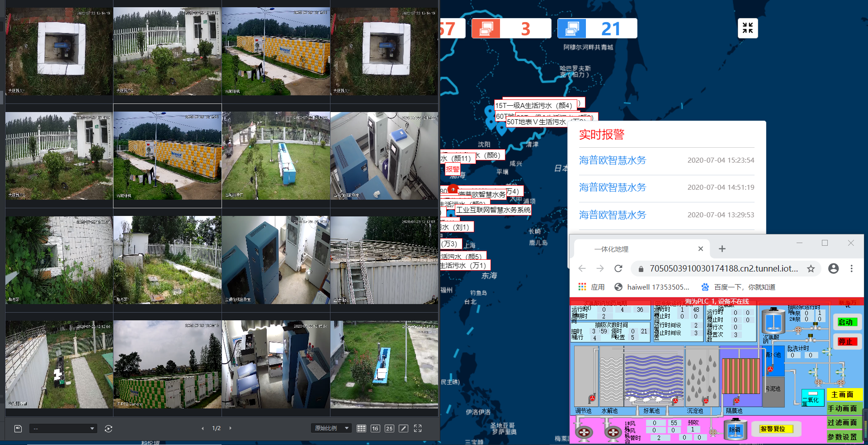
Task: Open the 手动画面 manual screen tab
Action: point(842,408)
